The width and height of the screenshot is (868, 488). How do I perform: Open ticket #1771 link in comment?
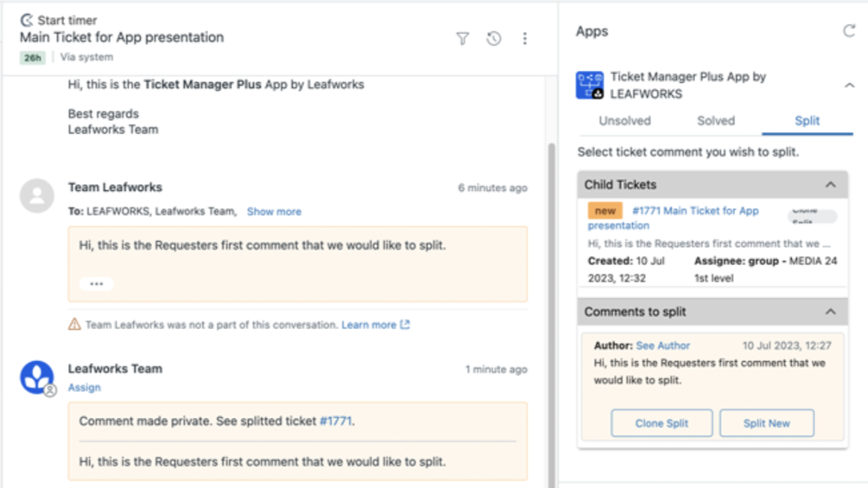pos(336,421)
